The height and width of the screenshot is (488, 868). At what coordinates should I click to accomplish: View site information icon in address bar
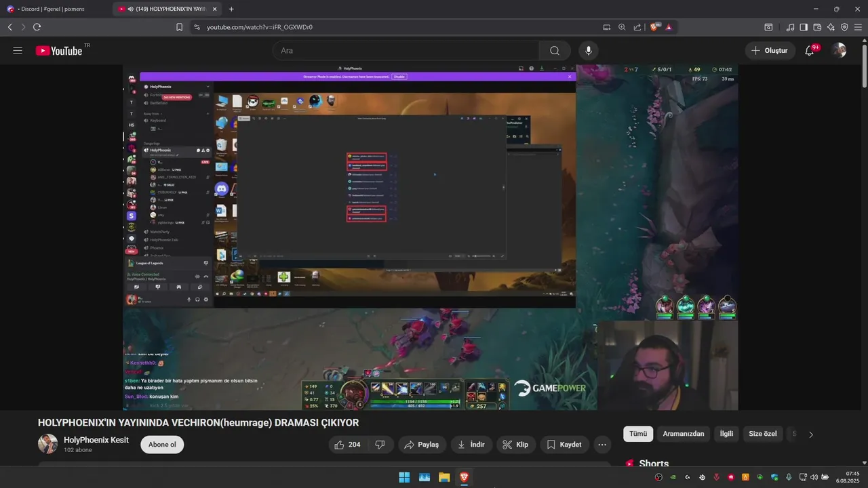pyautogui.click(x=197, y=27)
